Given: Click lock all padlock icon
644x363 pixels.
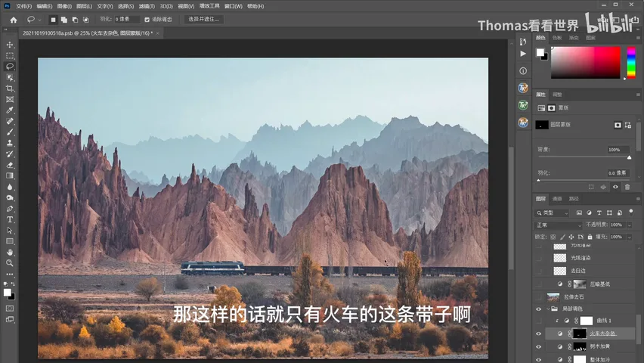Looking at the screenshot, I should click(x=590, y=237).
